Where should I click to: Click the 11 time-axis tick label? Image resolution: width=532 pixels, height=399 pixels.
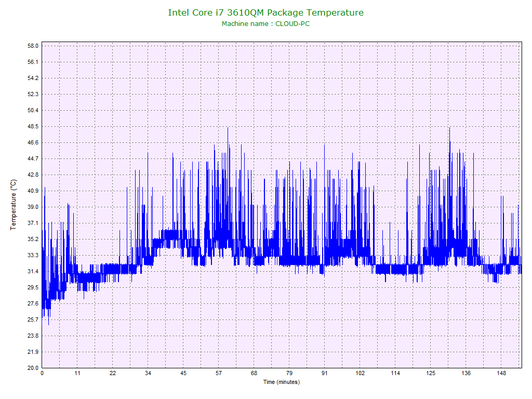tap(77, 374)
